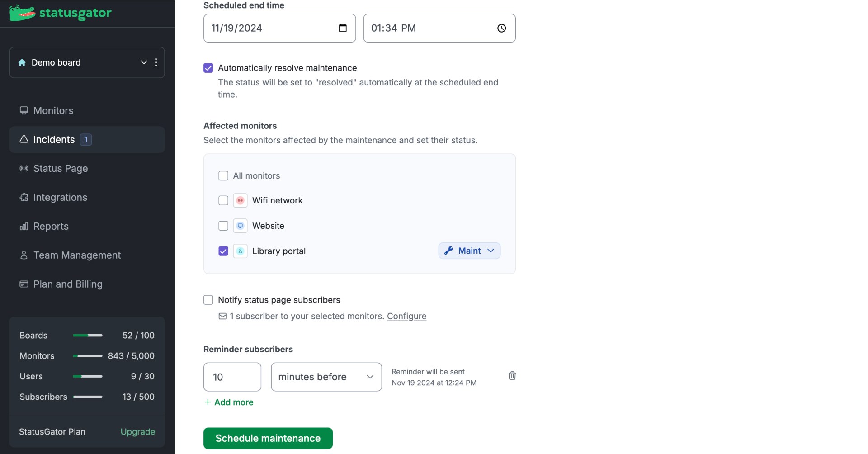Click the home icon beside Demo board
The image size is (868, 454).
point(22,62)
